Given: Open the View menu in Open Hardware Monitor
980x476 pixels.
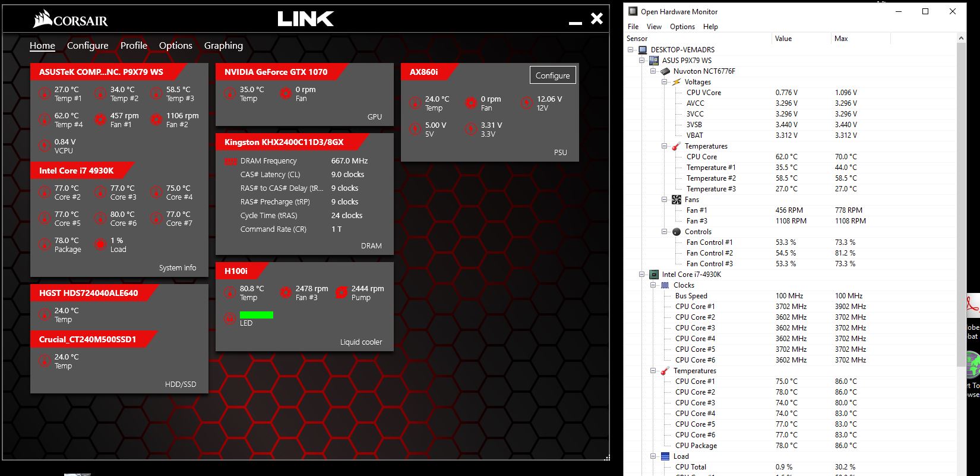Looking at the screenshot, I should 654,27.
